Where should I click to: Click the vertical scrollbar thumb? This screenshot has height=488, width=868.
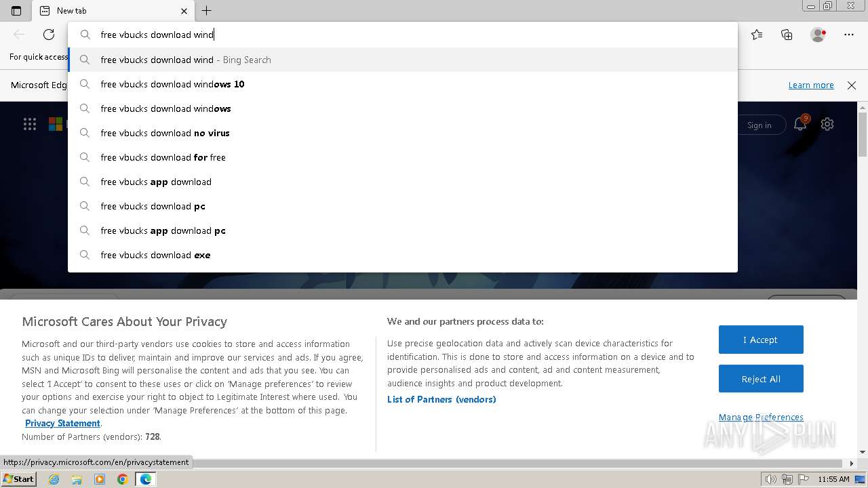(x=863, y=134)
